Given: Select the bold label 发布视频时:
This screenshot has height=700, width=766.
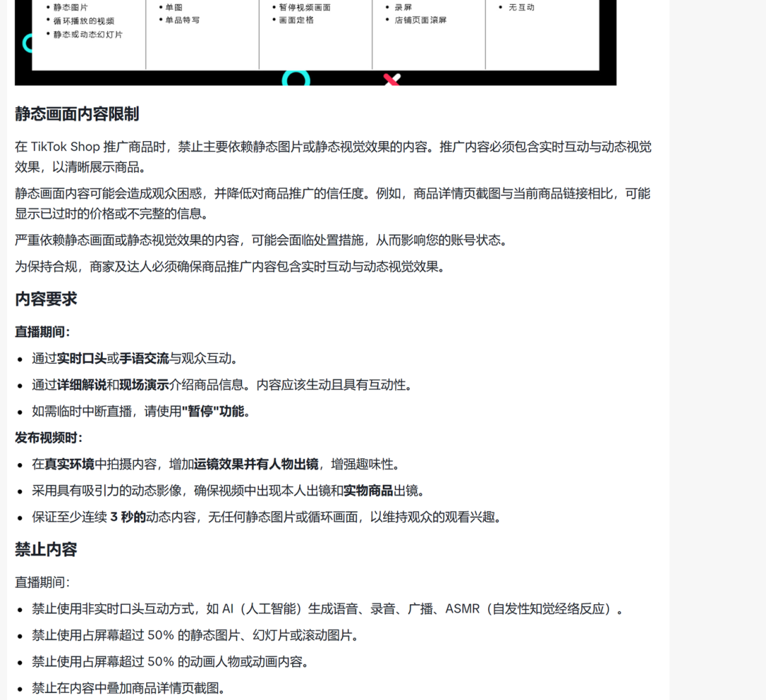Looking at the screenshot, I should coord(49,437).
